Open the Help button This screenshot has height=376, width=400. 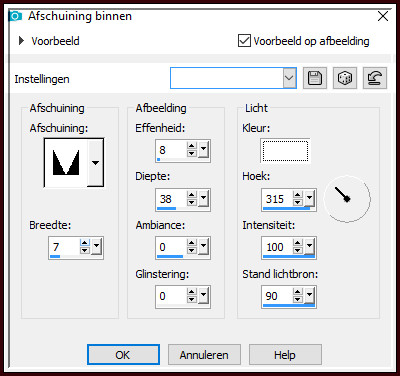tap(285, 355)
